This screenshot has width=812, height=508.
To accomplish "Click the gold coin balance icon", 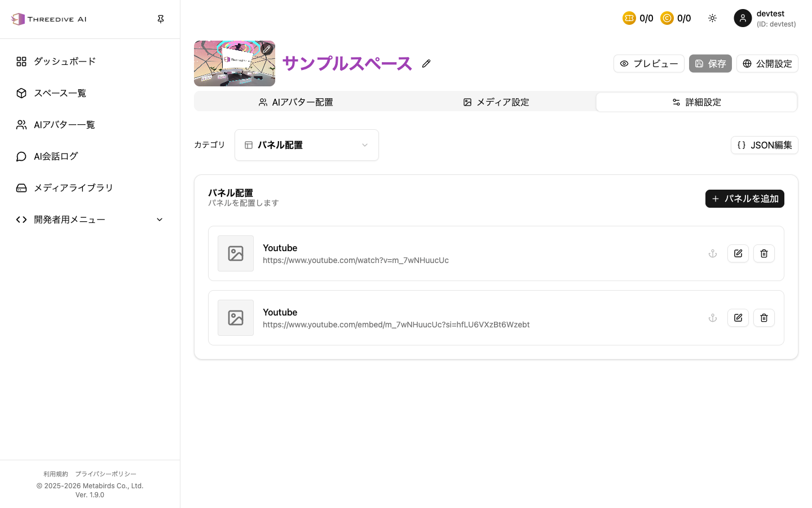I will pyautogui.click(x=667, y=19).
